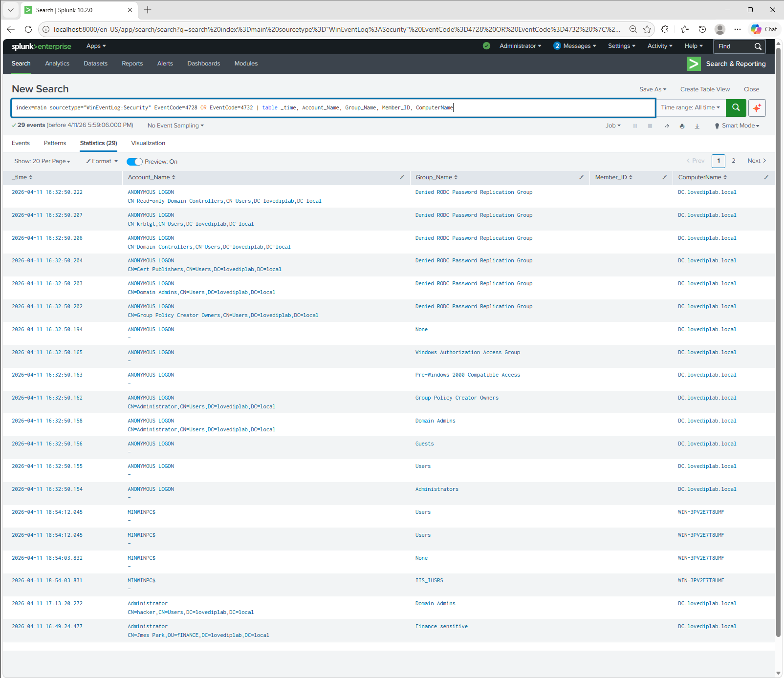Reload the browser page
784x678 pixels.
click(x=28, y=29)
